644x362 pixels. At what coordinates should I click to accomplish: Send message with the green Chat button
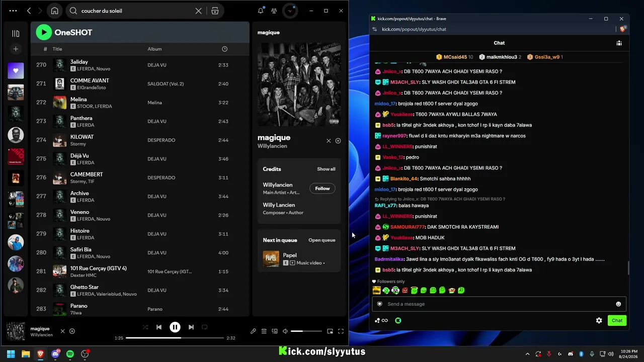pos(617,320)
